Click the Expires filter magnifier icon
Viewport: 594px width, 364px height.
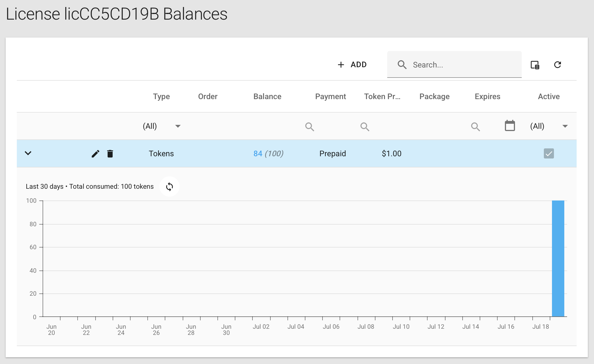tap(475, 127)
